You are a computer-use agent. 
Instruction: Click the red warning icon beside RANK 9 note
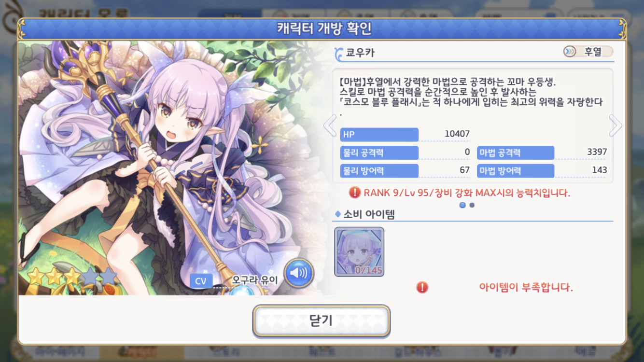[x=355, y=193]
